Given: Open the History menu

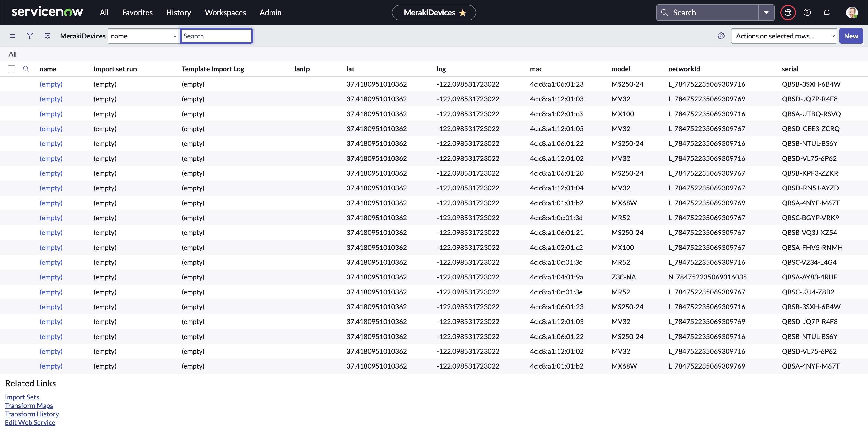Looking at the screenshot, I should [178, 12].
